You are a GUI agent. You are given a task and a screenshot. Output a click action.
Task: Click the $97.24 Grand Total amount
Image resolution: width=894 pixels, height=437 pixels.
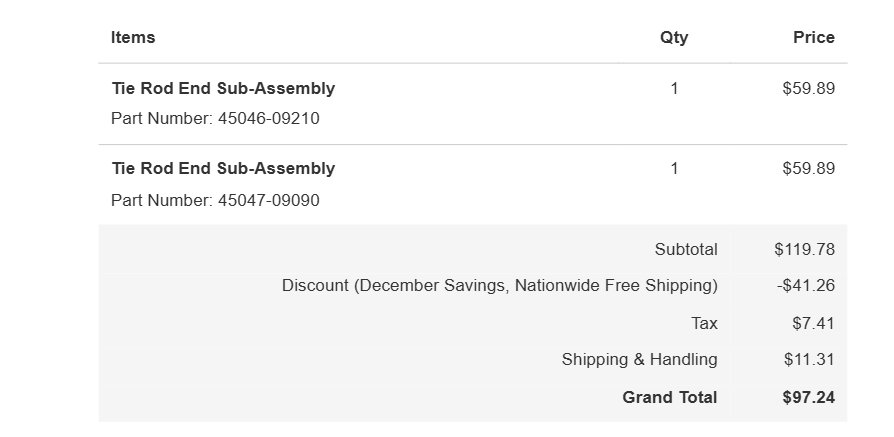[x=808, y=398]
